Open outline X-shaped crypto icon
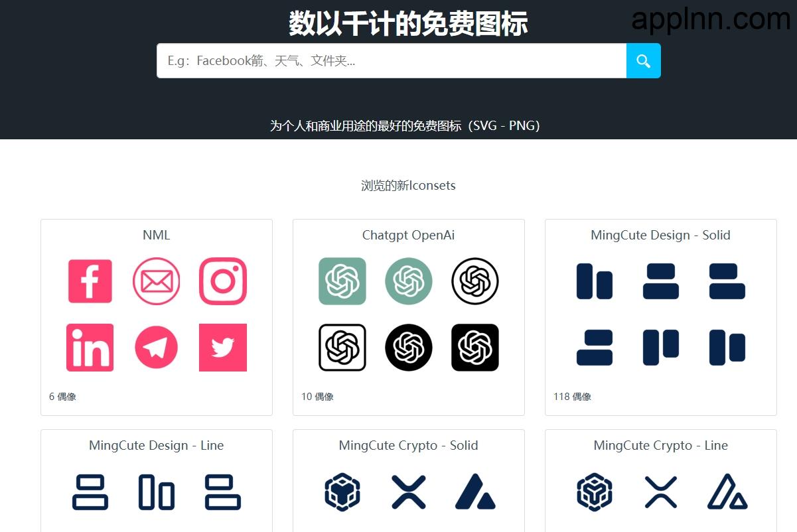The width and height of the screenshot is (797, 532). click(x=661, y=492)
